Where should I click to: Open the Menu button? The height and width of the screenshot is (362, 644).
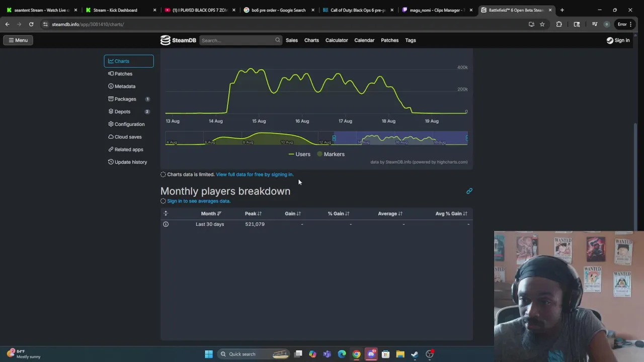click(x=18, y=40)
